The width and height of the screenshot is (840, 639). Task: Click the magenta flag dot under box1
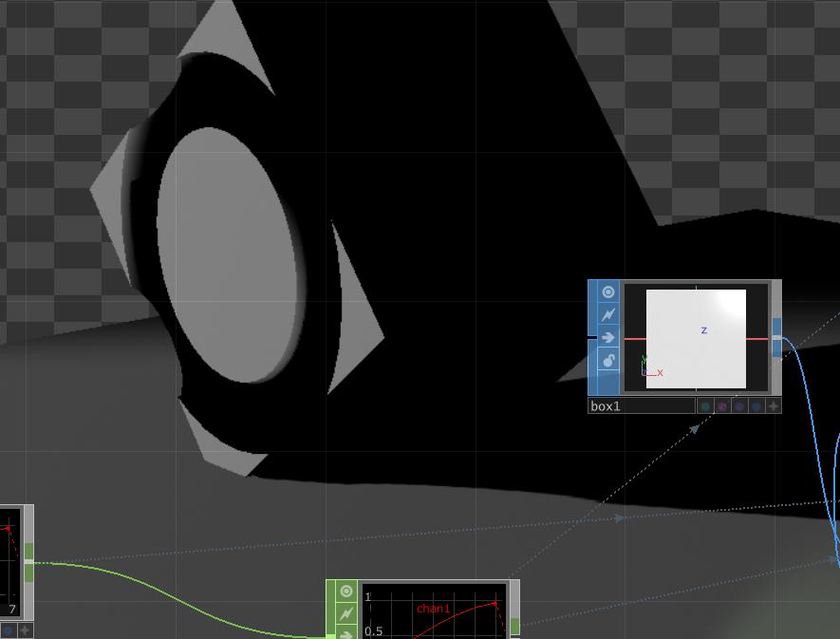tap(722, 407)
